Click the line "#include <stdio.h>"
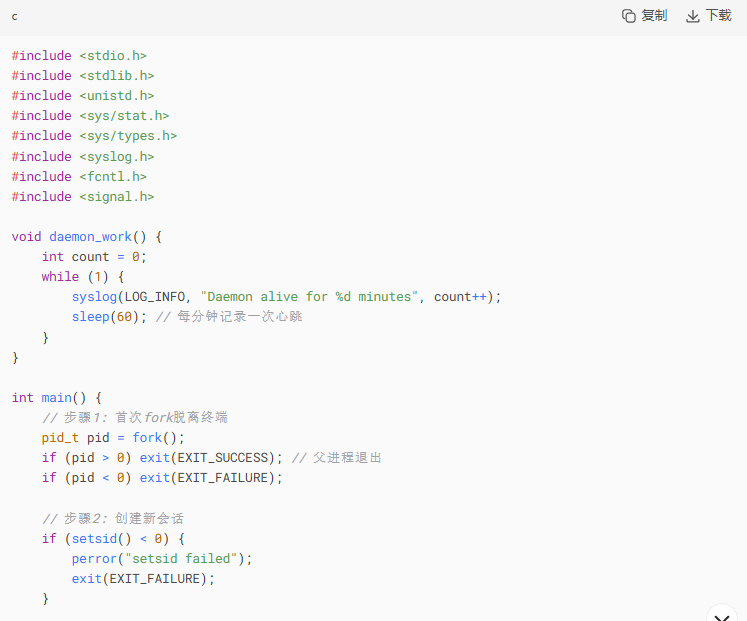747x621 pixels. coord(79,56)
